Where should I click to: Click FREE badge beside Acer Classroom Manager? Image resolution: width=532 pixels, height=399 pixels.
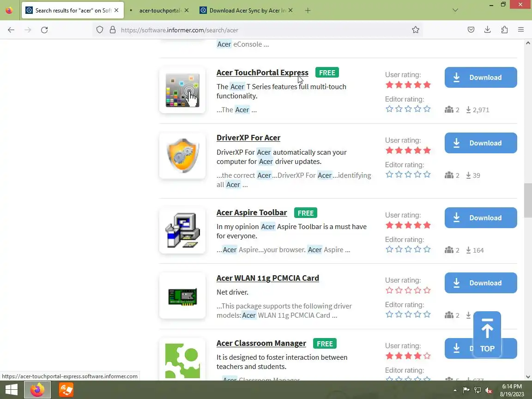point(325,344)
